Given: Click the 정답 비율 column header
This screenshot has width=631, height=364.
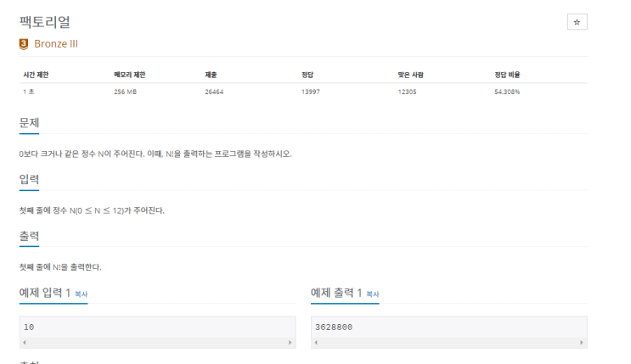Looking at the screenshot, I should [x=507, y=75].
